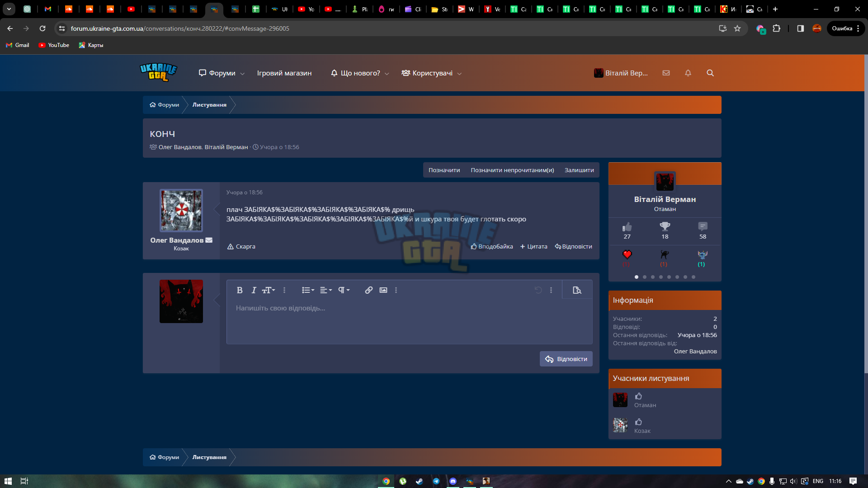868x488 pixels.
Task: Click Позначити button above the message
Action: [444, 170]
